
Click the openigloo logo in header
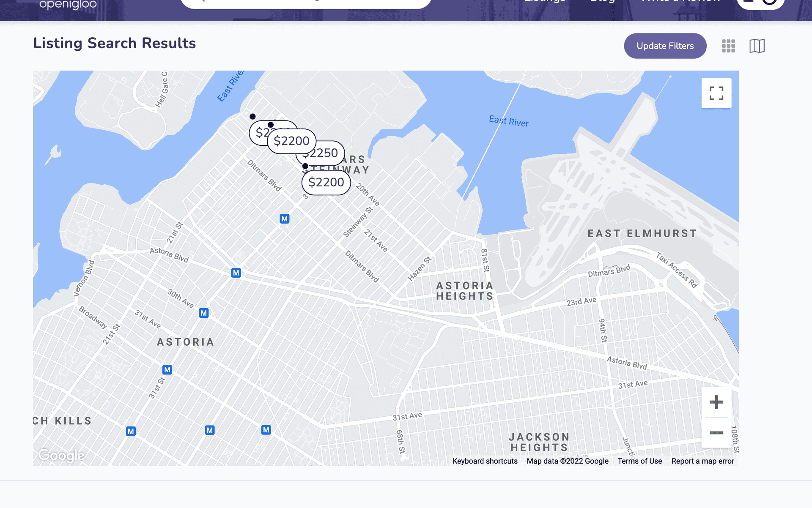[x=68, y=5]
